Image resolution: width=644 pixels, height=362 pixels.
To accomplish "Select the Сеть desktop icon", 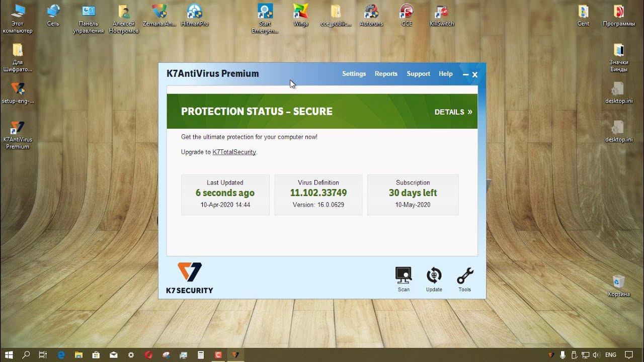I will point(53,15).
